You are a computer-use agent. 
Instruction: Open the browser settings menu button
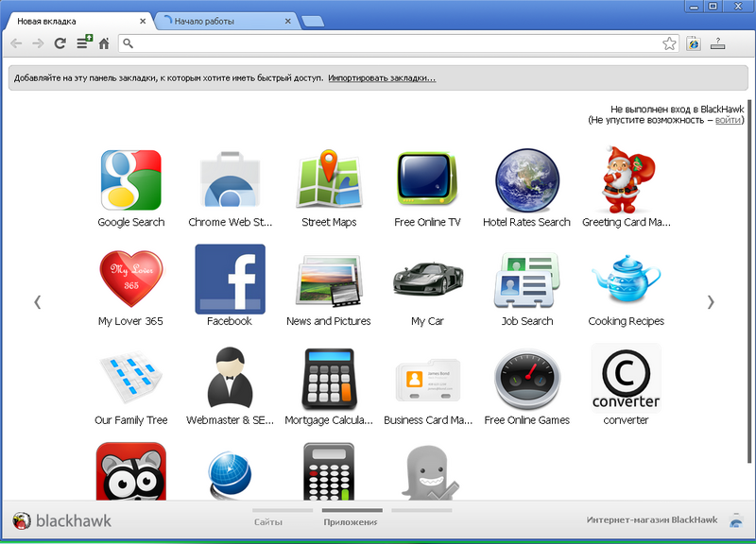(718, 43)
